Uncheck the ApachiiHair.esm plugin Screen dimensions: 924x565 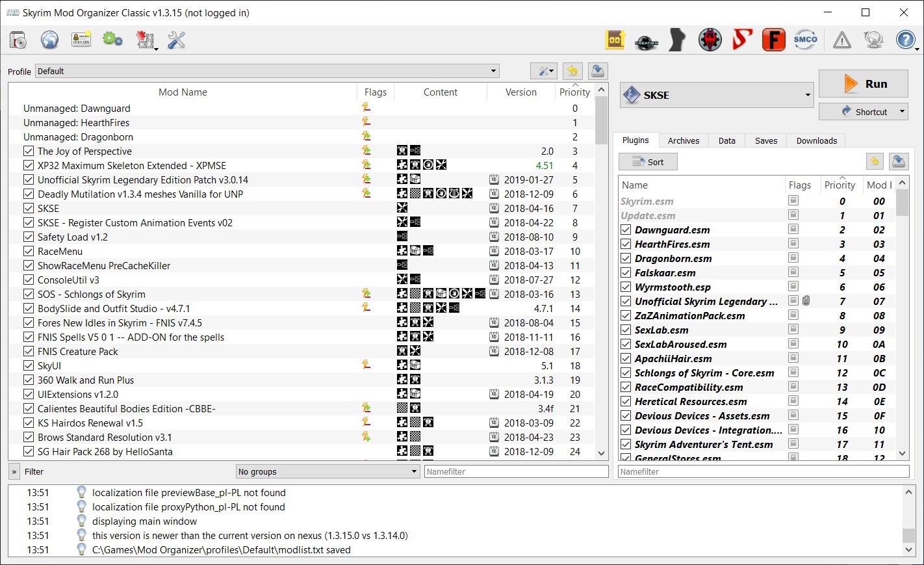tap(626, 358)
